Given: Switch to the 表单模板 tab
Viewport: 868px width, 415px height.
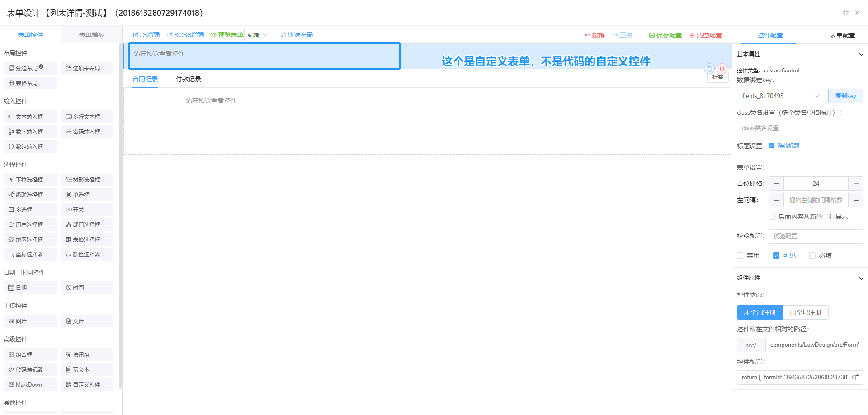Looking at the screenshot, I should 91,35.
